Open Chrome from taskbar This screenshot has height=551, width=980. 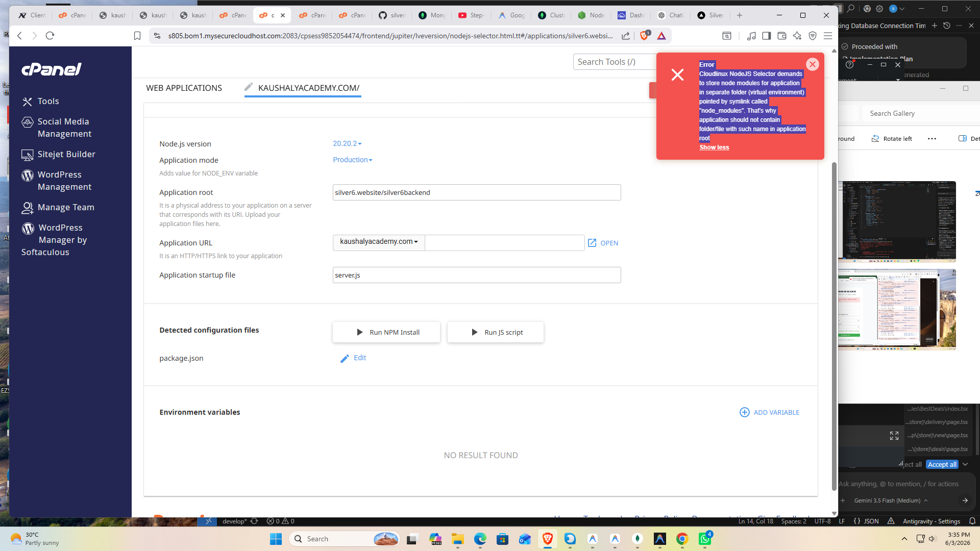[682, 539]
